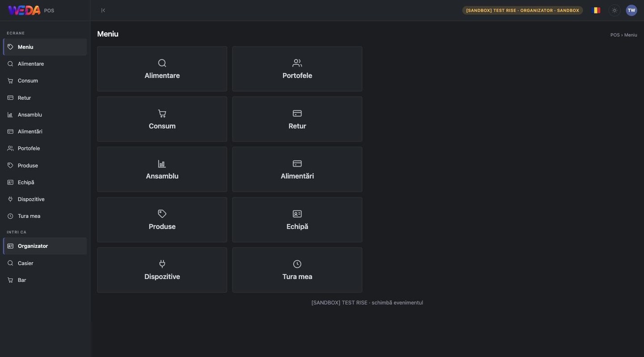Open the Sandbox Test Rise organizator badge
This screenshot has width=644, height=357.
click(522, 10)
